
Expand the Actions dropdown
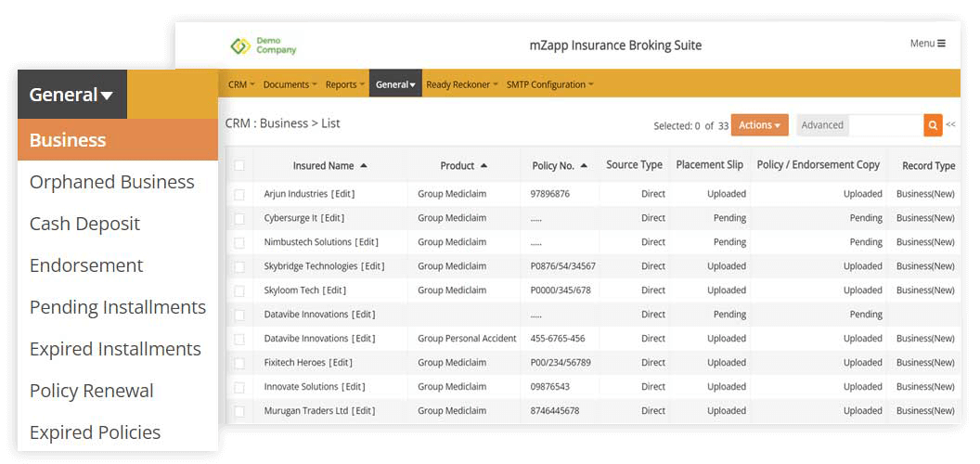(x=759, y=125)
